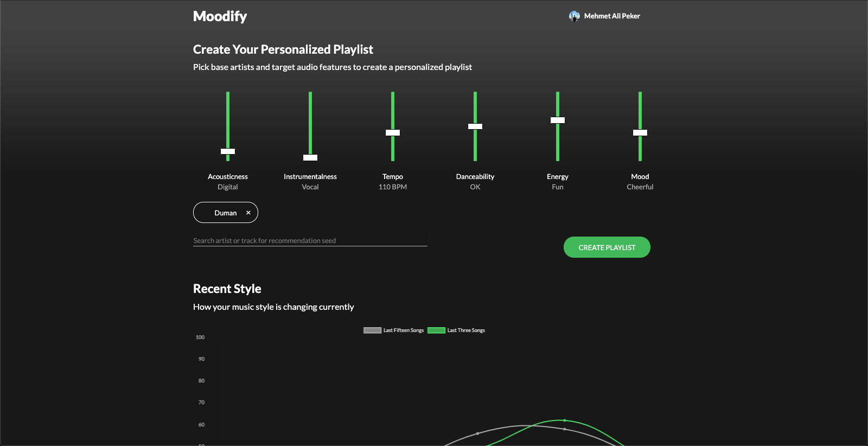Viewport: 868px width, 446px height.
Task: Click the green peak point on chart
Action: coord(565,420)
